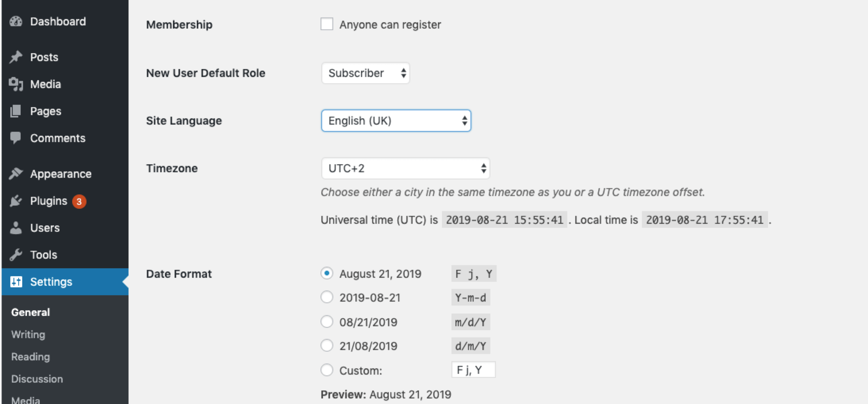Open the Writing settings submenu item
The width and height of the screenshot is (868, 404).
[28, 335]
